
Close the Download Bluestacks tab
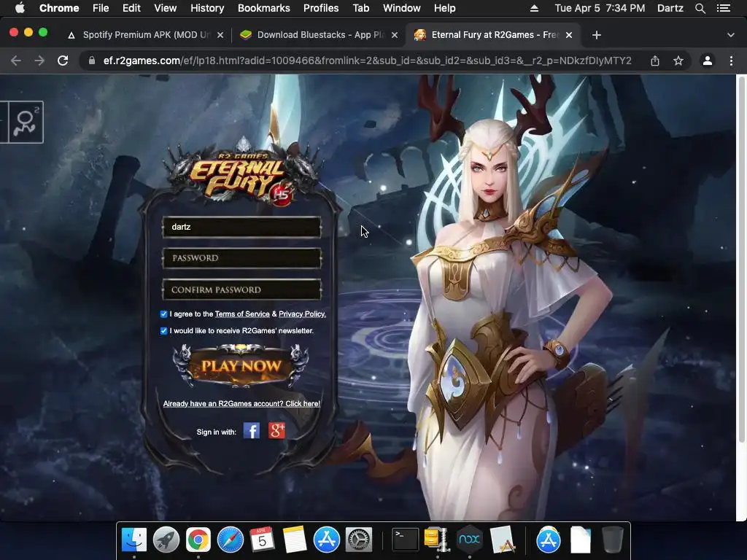[395, 35]
